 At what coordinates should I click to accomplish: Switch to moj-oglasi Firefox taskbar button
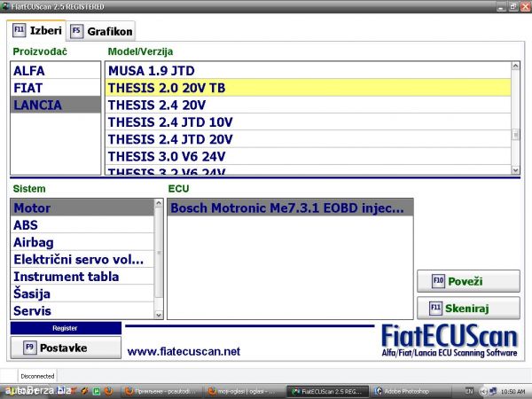pyautogui.click(x=245, y=392)
